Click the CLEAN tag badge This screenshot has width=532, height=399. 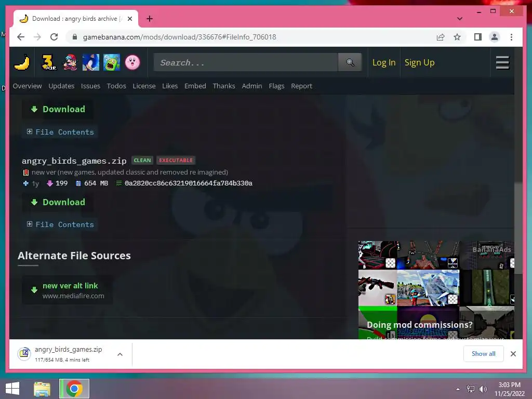142,160
